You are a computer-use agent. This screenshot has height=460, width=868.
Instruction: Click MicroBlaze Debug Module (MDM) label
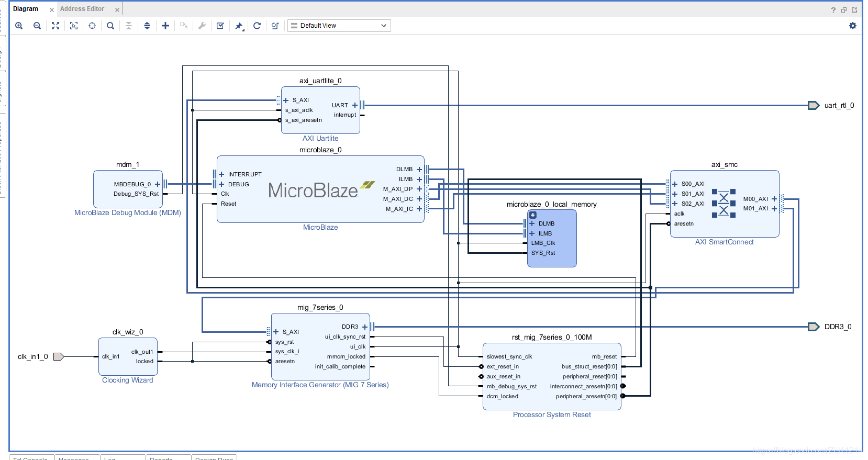point(128,213)
